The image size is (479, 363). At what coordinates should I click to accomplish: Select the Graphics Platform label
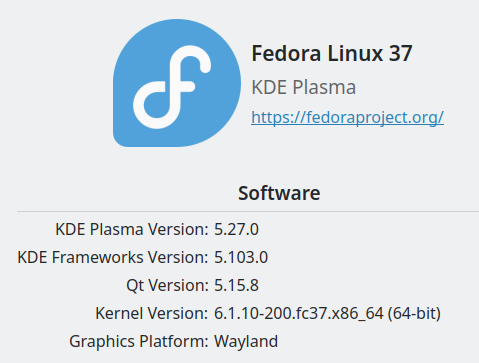click(139, 341)
